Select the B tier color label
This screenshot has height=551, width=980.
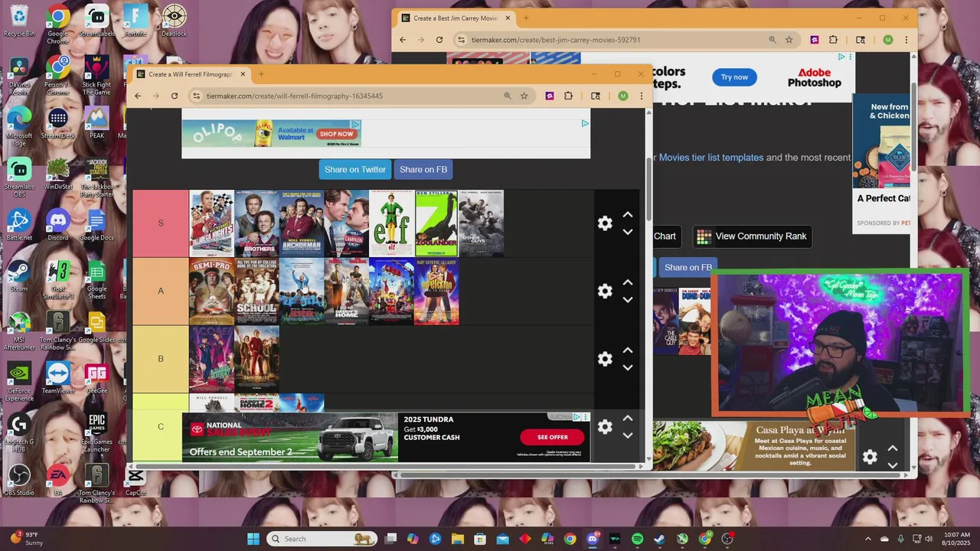[161, 359]
